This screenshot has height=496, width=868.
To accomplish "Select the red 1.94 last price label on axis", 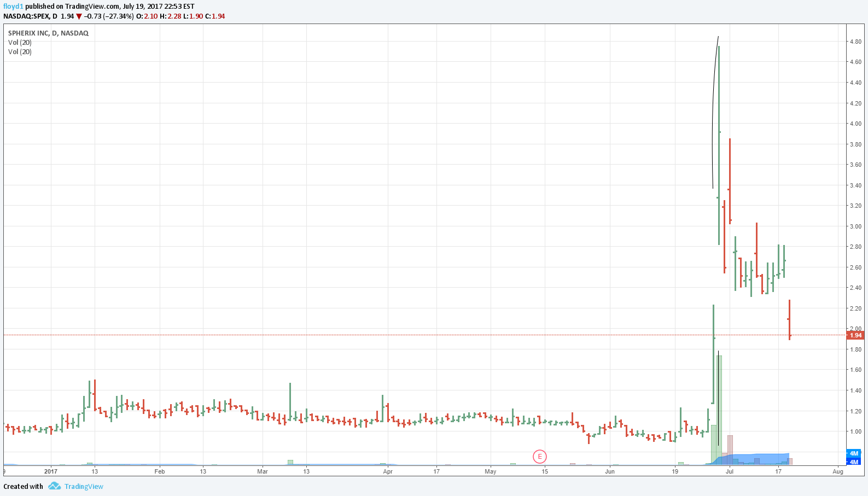I will click(x=855, y=335).
